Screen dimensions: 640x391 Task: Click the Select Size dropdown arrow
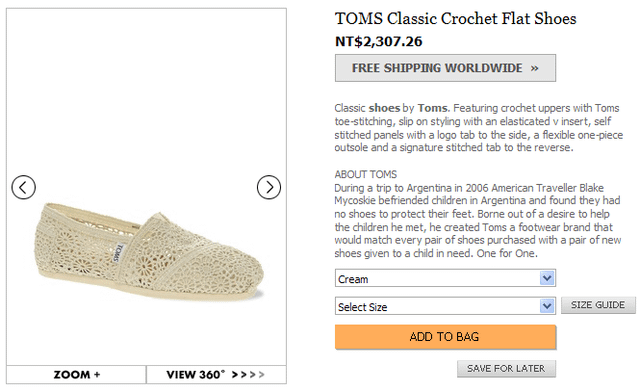[x=547, y=306]
